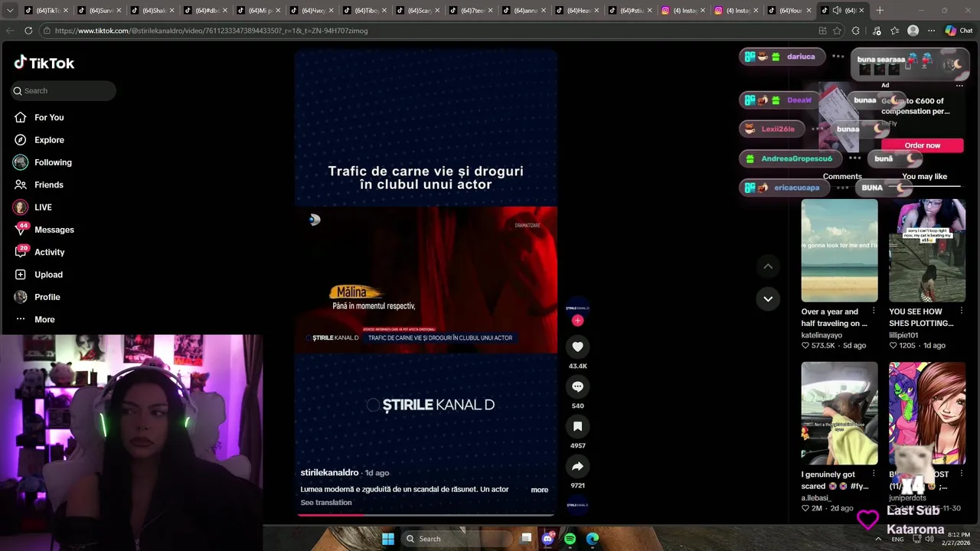Click the Windows taskbar Search box

tap(456, 539)
